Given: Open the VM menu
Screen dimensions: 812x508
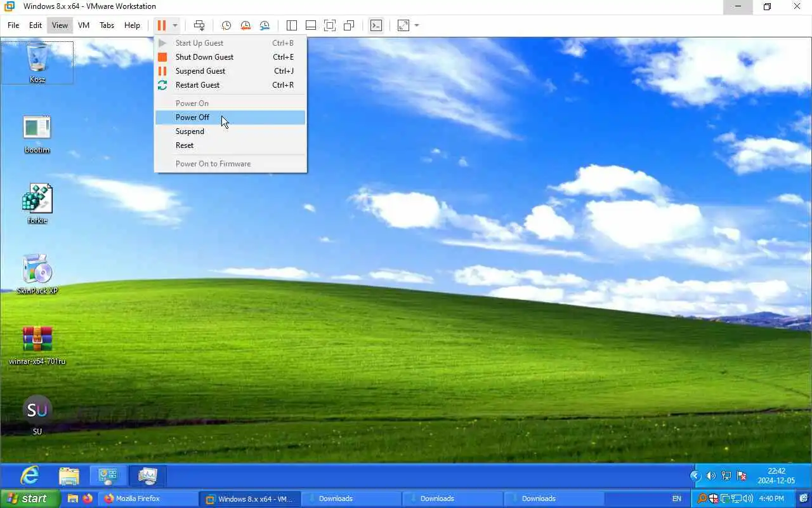Looking at the screenshot, I should (x=84, y=25).
